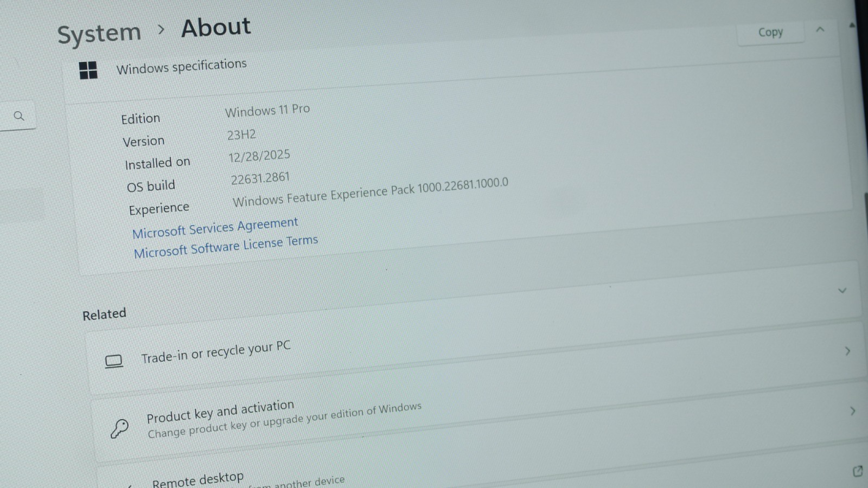The height and width of the screenshot is (488, 868).
Task: Click Change product key or upgrade subtitle
Action: pos(284,420)
